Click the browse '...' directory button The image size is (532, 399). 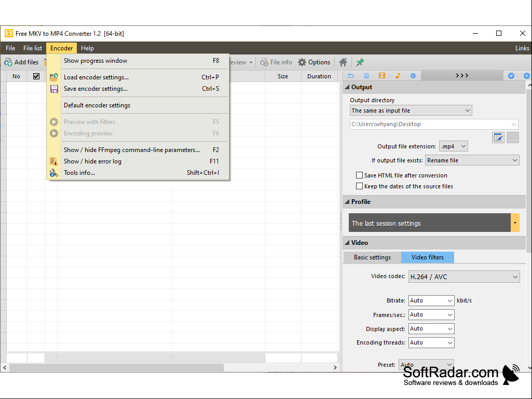513,137
